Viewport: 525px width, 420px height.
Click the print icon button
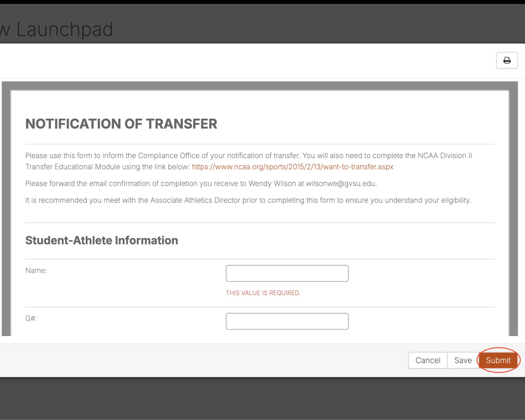(507, 60)
